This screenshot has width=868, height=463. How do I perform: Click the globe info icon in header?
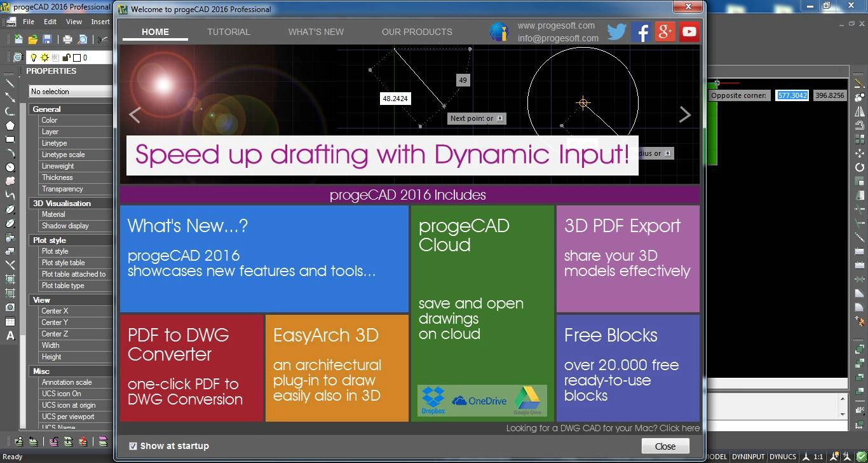499,32
